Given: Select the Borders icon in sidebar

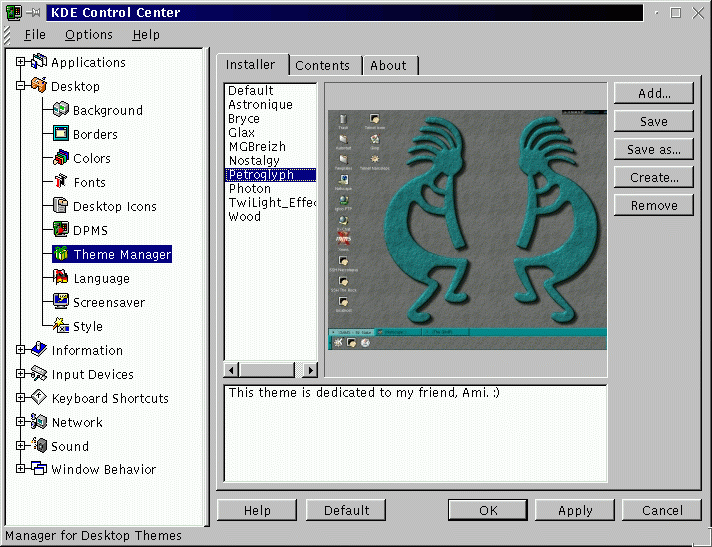Looking at the screenshot, I should point(60,134).
